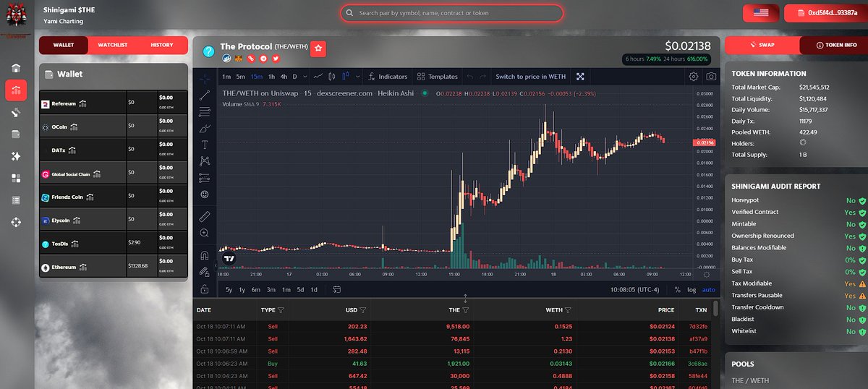Select the forecast measurement tool

tap(205, 178)
